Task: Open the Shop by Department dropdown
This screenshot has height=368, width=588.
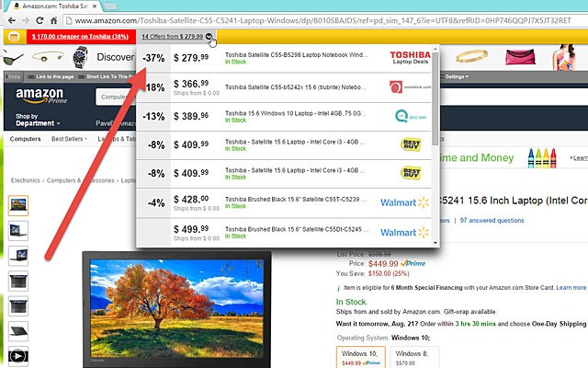Action: (x=29, y=121)
